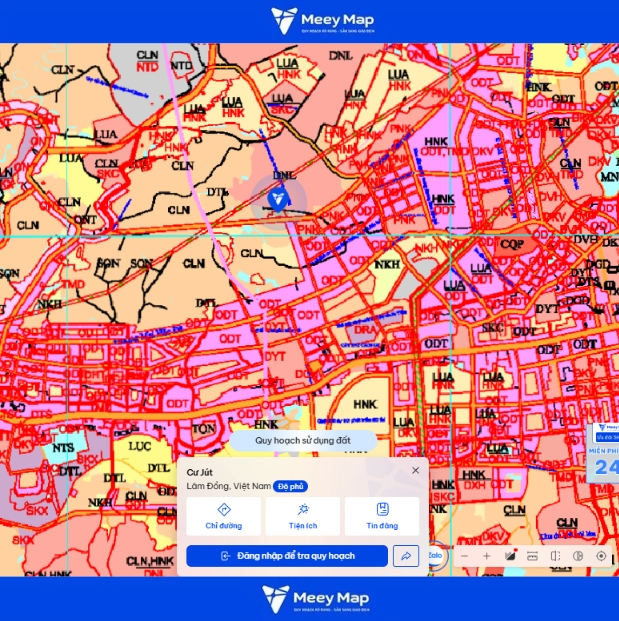Share this location using arrow button

click(406, 556)
